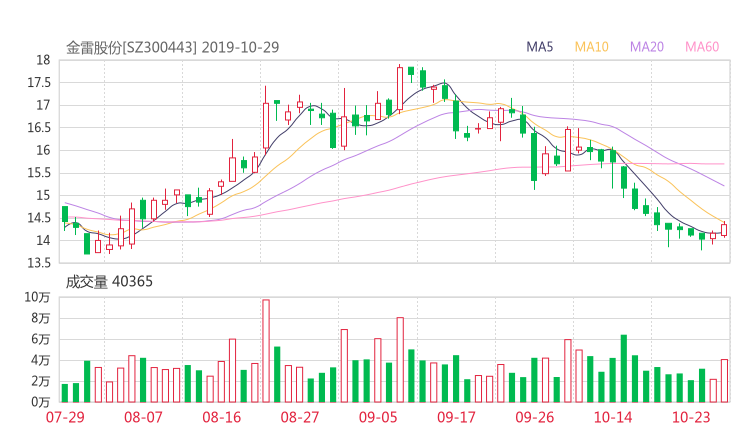Viewport: 740px width, 440px height.
Task: Click the 10万 volume axis label
Action: pyautogui.click(x=37, y=297)
